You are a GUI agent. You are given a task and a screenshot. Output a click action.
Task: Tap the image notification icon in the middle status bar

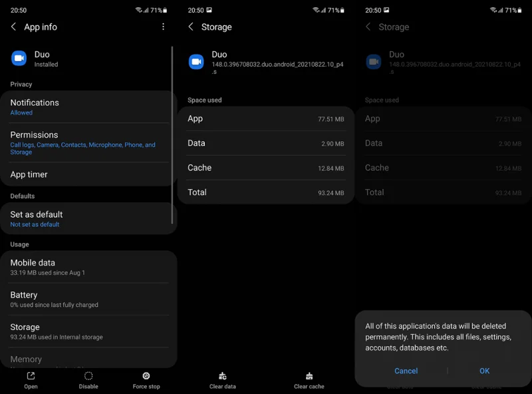209,10
